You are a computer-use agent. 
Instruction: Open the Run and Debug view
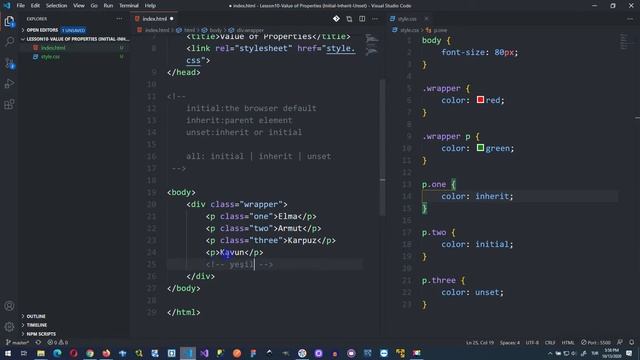tap(9, 84)
